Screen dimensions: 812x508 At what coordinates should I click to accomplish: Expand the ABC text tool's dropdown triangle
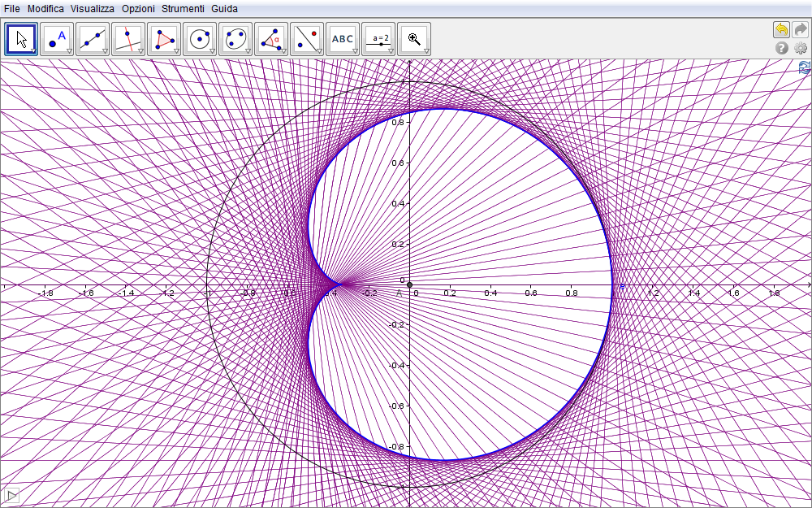coord(355,51)
